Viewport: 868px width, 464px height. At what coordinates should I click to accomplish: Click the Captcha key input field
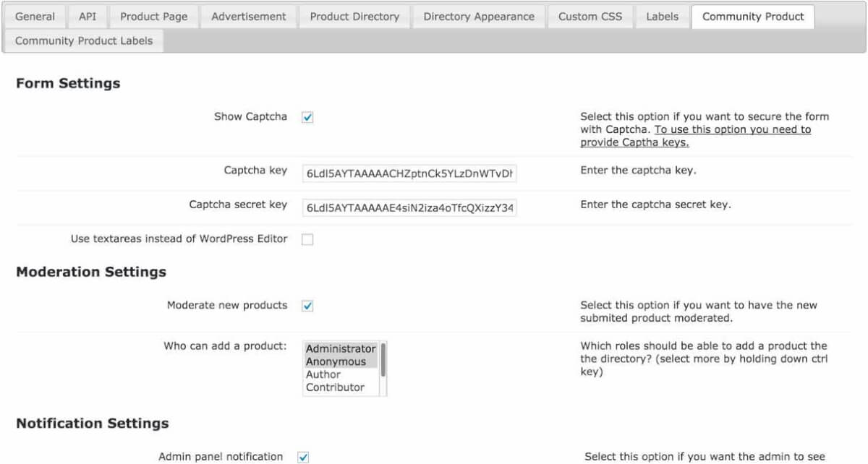click(x=409, y=173)
